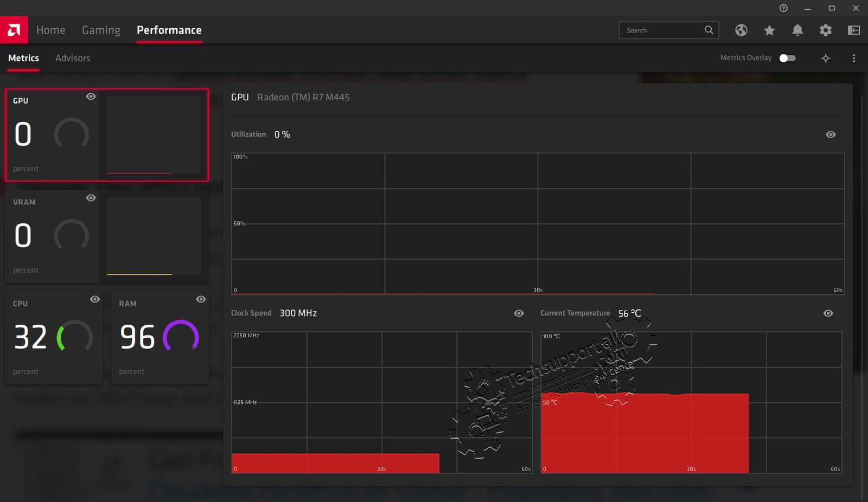Click the Clock Speed graph
The width and height of the screenshot is (868, 502).
[382, 402]
